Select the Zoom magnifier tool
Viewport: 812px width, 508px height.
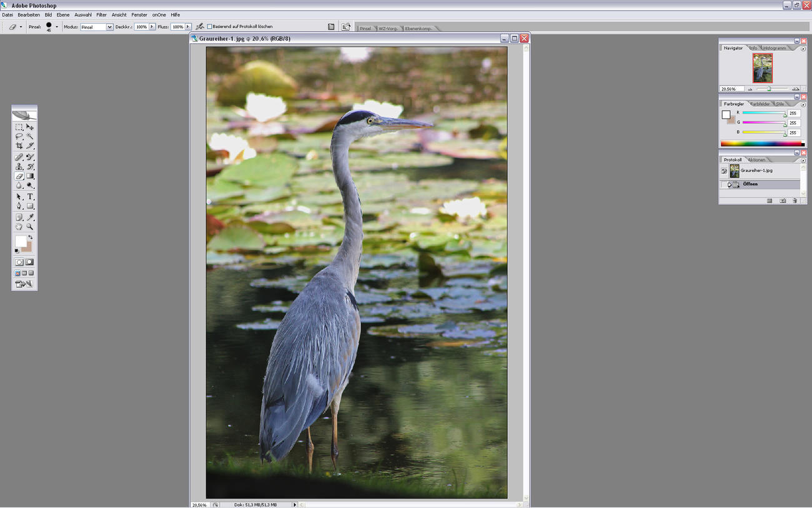coord(30,226)
